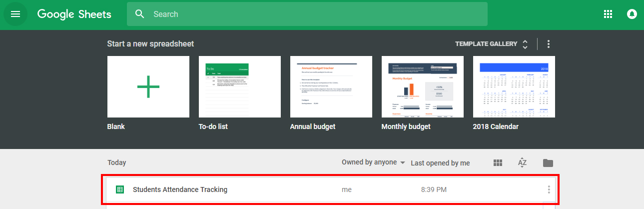Click the Monthly budget label
Screen dimensions: 644x209
click(406, 126)
